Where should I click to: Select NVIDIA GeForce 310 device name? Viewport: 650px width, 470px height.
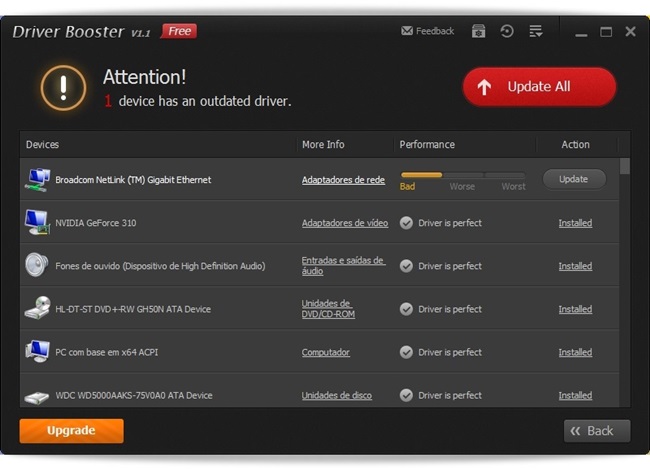[x=96, y=223]
